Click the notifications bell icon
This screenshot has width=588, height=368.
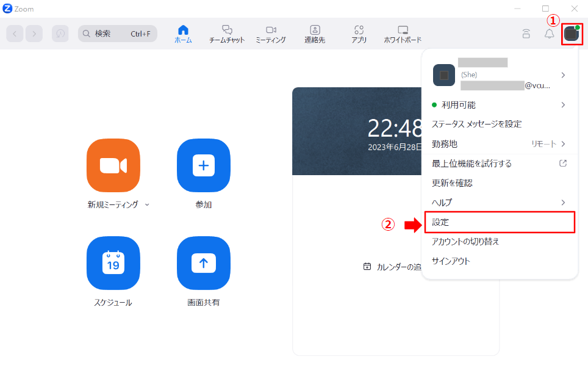(x=550, y=34)
